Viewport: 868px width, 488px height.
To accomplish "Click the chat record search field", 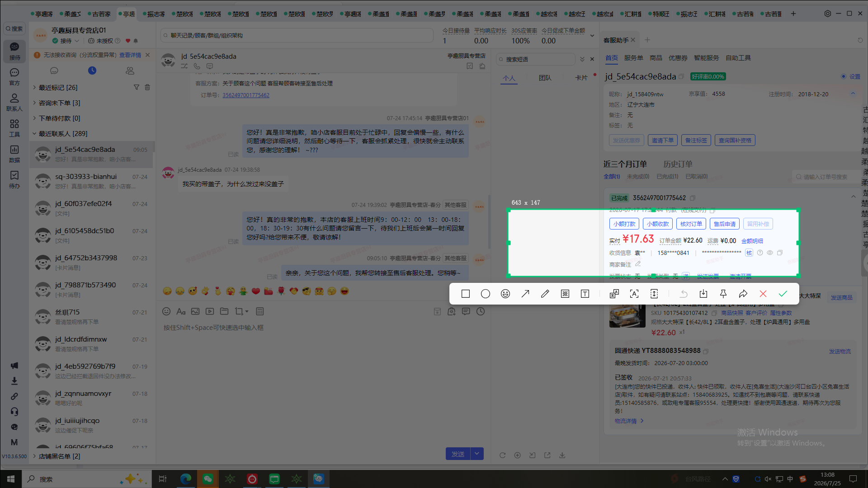I will tap(298, 35).
